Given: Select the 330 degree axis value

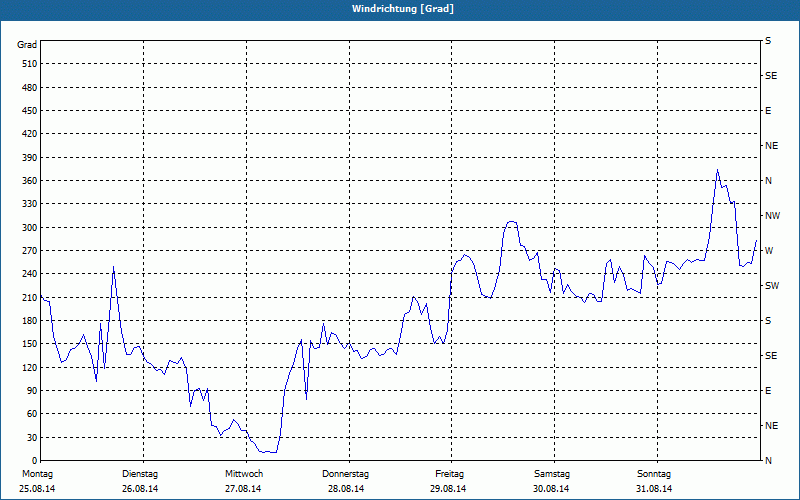Looking at the screenshot, I should click(x=30, y=204).
